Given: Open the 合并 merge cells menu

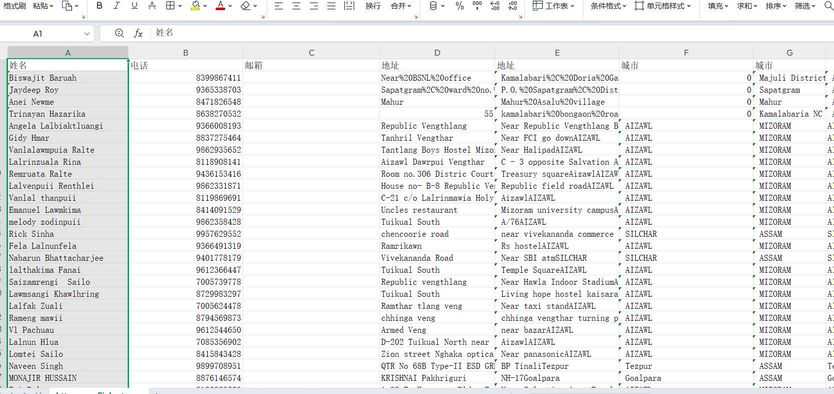Looking at the screenshot, I should tap(401, 6).
